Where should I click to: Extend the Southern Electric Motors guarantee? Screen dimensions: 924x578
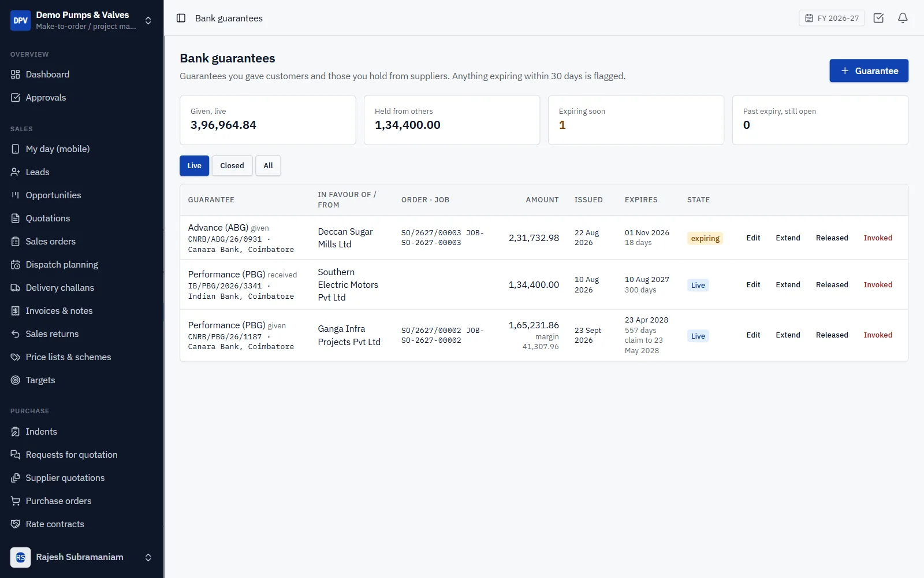pyautogui.click(x=788, y=285)
